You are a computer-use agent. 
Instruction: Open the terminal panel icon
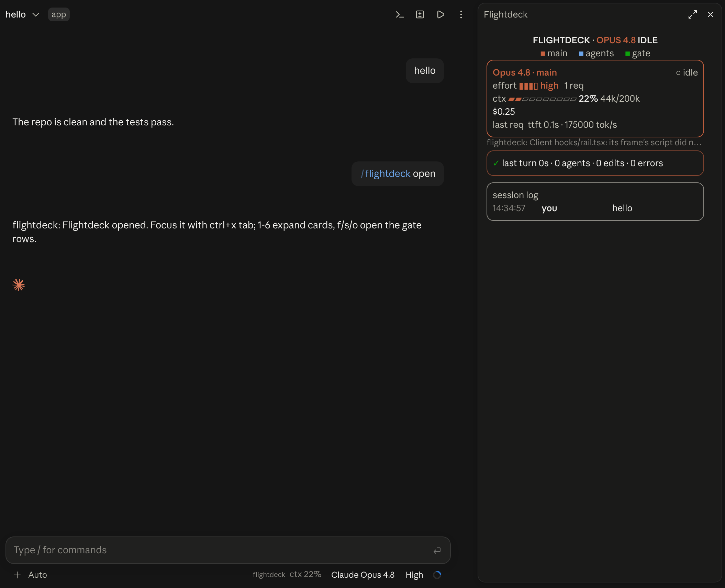(x=400, y=14)
